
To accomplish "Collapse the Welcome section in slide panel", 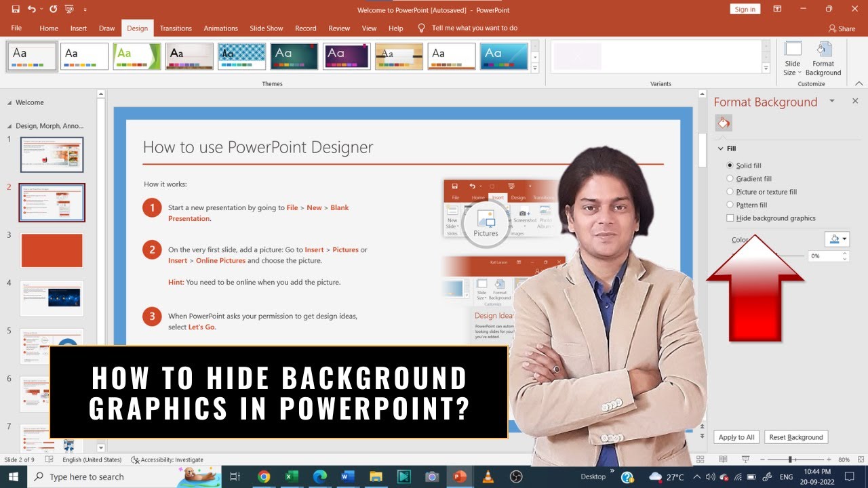I will pos(9,103).
